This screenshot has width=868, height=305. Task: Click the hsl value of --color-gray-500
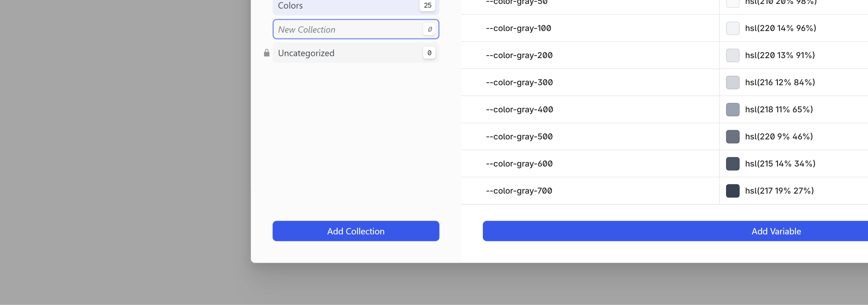pos(779,136)
